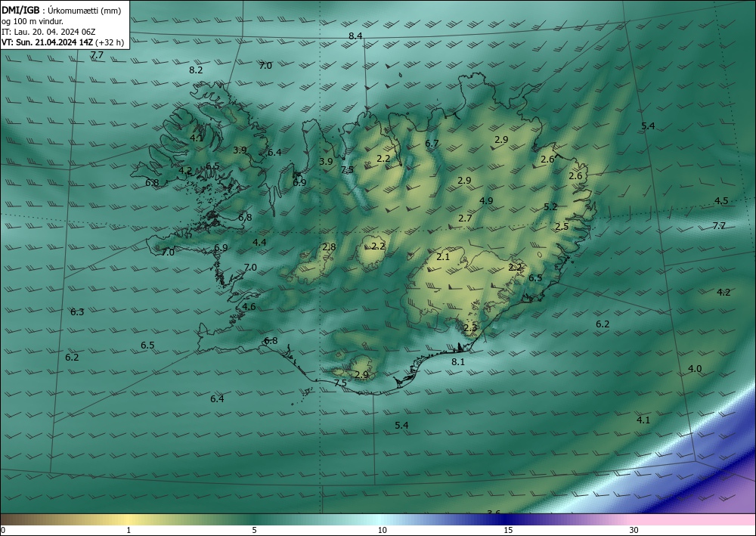The height and width of the screenshot is (536, 756).
Task: Click the 8.2 value north of the Westfjords
Action: pos(196,70)
